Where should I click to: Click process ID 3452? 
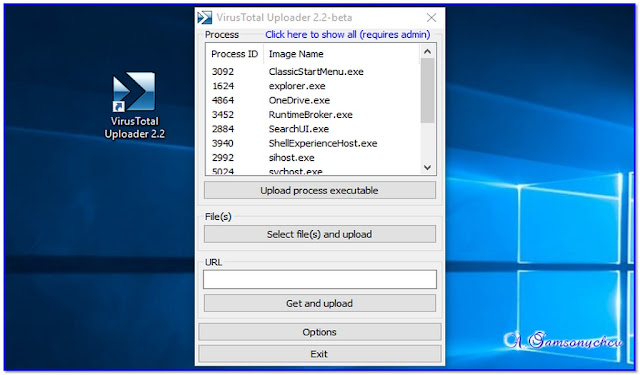point(223,115)
